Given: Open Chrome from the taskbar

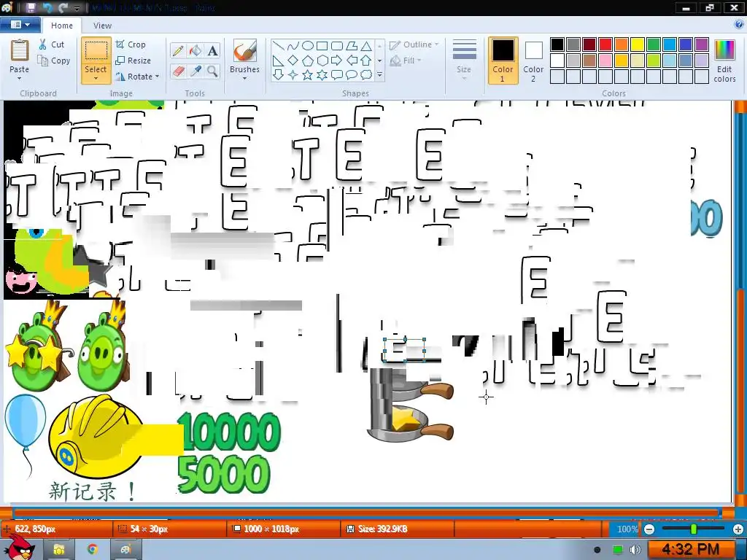Looking at the screenshot, I should click(93, 550).
